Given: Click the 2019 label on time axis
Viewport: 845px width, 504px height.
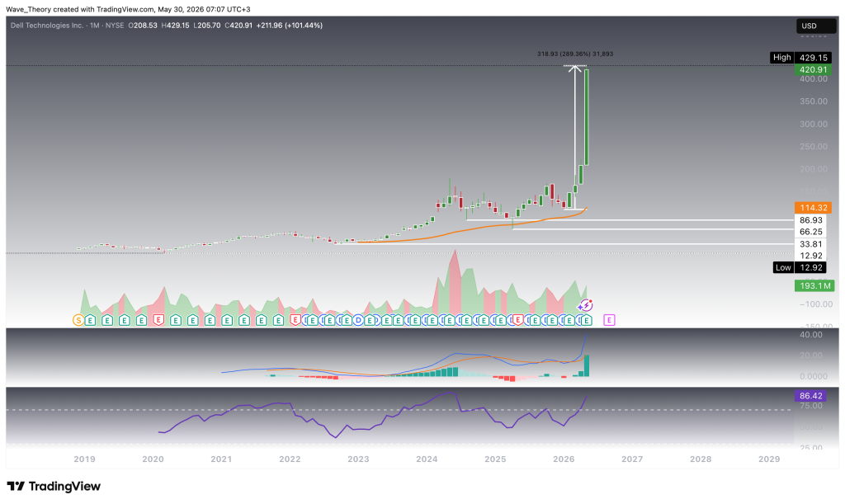Looking at the screenshot, I should click(85, 459).
